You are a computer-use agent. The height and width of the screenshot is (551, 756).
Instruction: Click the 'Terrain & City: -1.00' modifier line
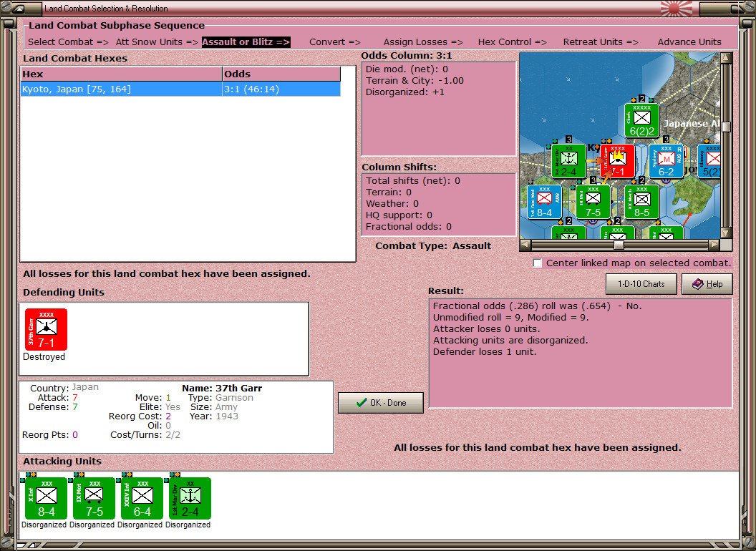[x=415, y=81]
